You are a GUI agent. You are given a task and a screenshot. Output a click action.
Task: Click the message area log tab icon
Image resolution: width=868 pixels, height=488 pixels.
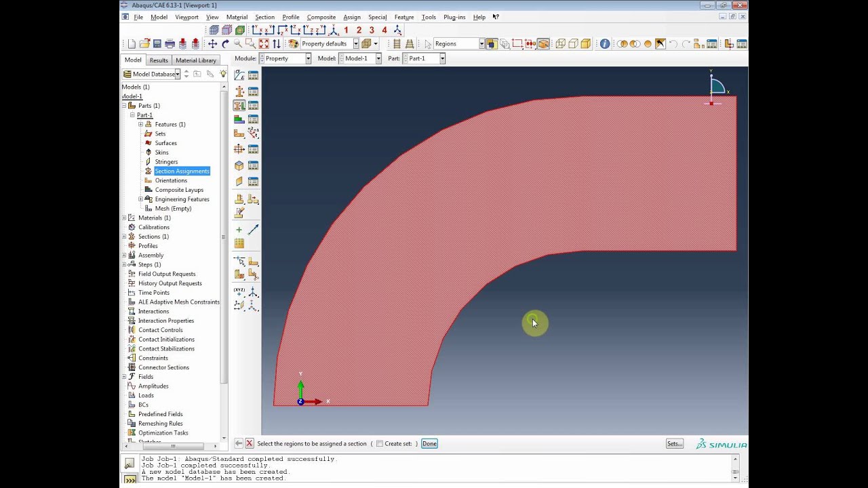[129, 464]
